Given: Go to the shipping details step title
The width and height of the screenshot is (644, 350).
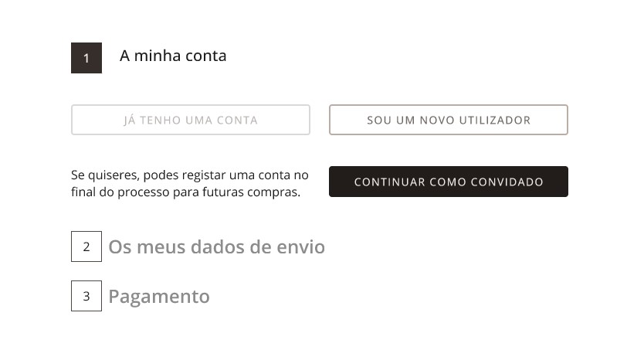Looking at the screenshot, I should [216, 247].
